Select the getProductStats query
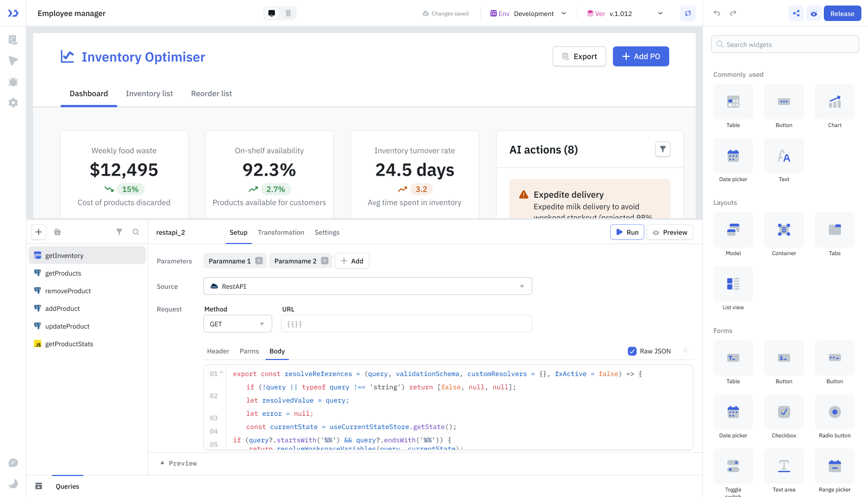The width and height of the screenshot is (868, 497). coord(87,344)
